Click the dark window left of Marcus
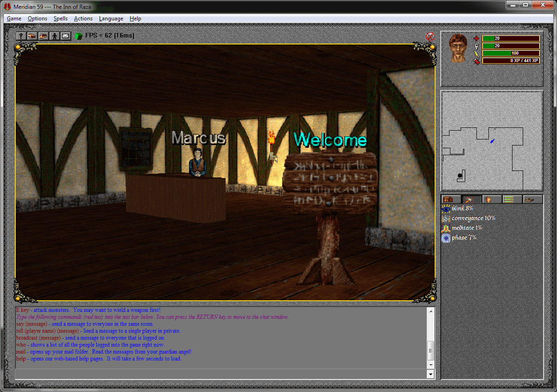This screenshot has width=557, height=392. click(135, 148)
